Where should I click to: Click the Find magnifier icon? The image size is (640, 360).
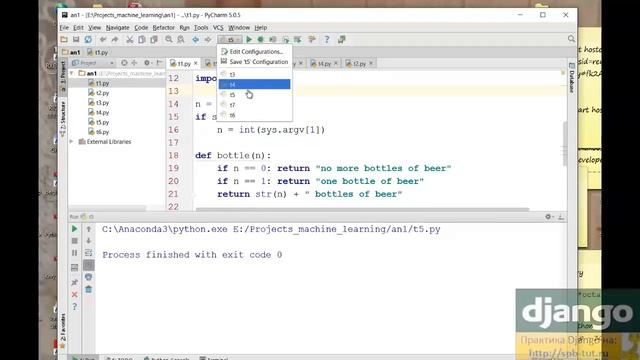tap(169, 40)
